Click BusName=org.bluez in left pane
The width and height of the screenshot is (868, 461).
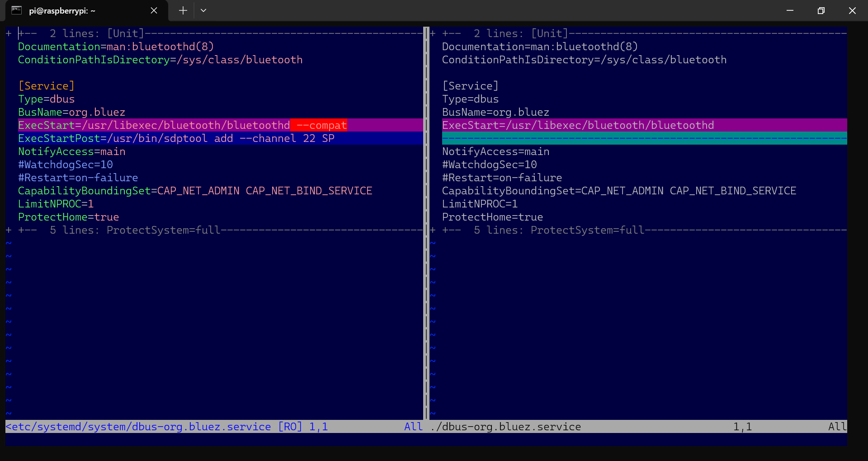coord(71,112)
